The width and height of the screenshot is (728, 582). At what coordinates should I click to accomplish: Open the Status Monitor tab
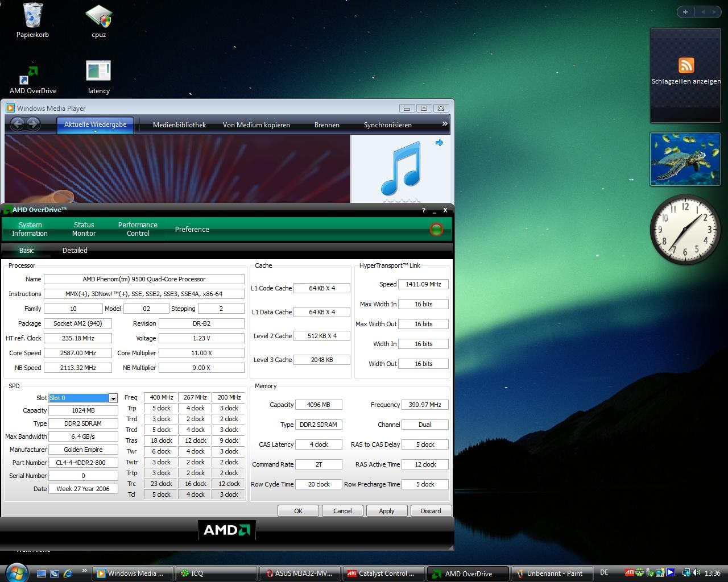pos(84,229)
